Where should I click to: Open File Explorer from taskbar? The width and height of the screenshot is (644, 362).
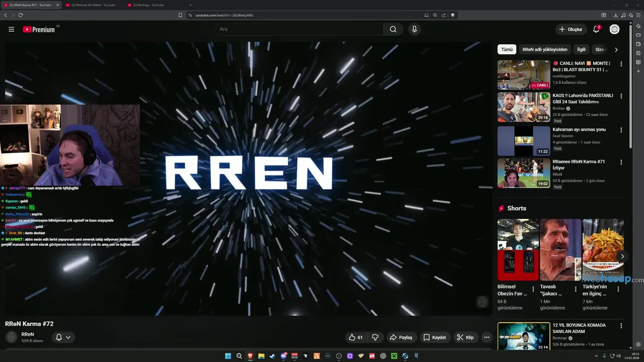[261, 356]
